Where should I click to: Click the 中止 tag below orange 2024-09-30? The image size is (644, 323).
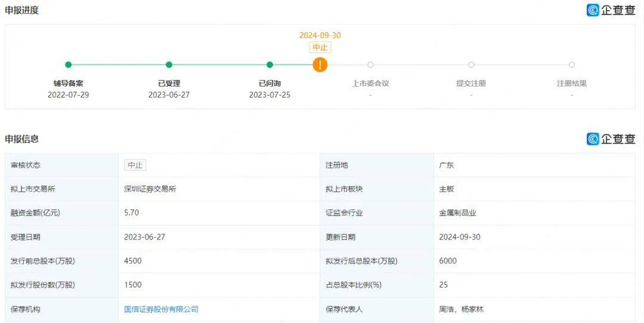[320, 47]
